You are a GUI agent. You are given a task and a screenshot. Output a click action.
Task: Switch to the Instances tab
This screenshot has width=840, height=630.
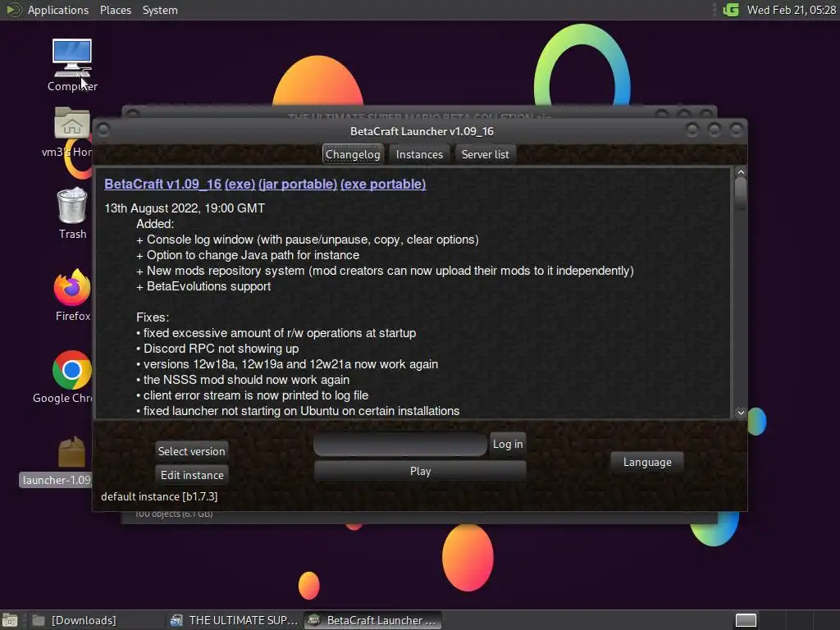pyautogui.click(x=419, y=154)
